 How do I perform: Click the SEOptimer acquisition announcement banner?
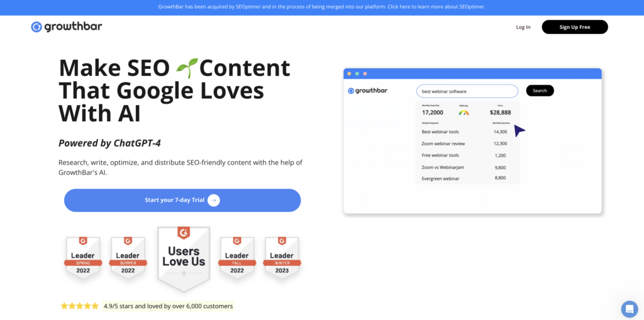click(322, 7)
